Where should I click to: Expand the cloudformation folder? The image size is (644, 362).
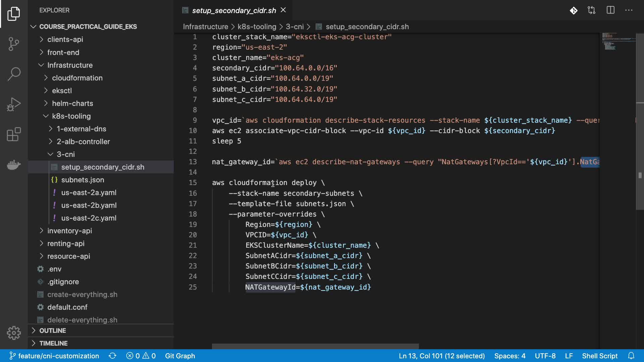(x=77, y=78)
